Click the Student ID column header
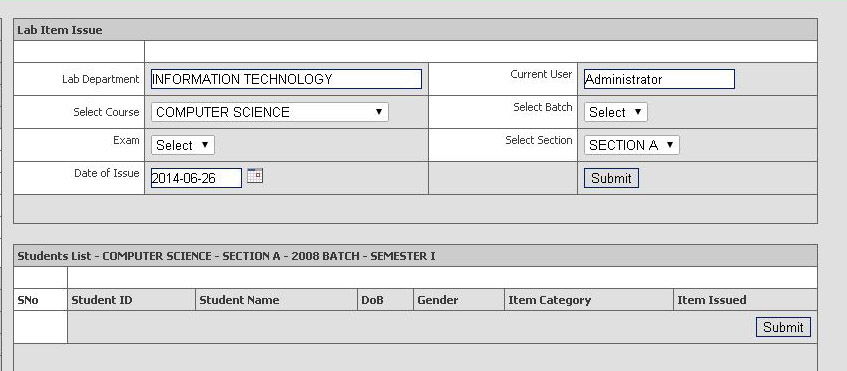 pyautogui.click(x=102, y=300)
